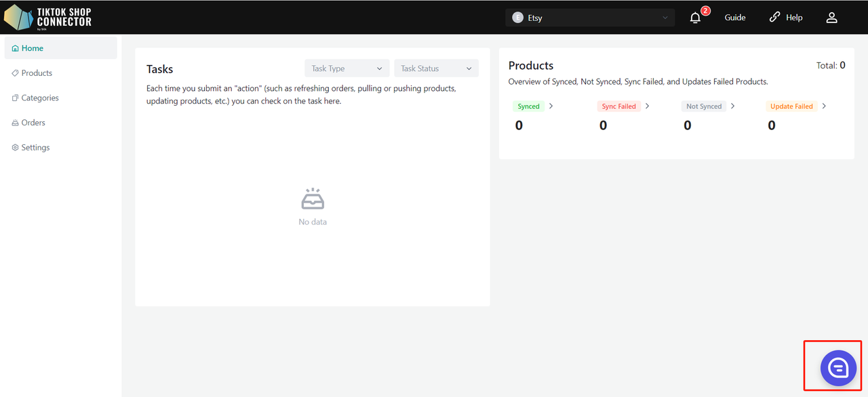Click the user account profile icon
The width and height of the screenshot is (868, 397).
pyautogui.click(x=831, y=18)
